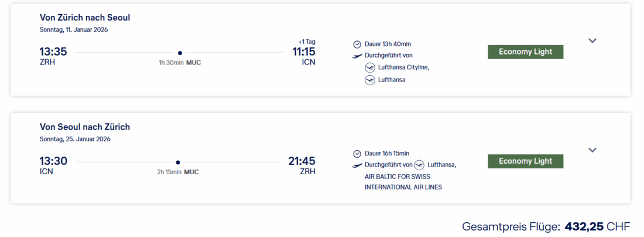Screen dimensions: 644x237
Task: Click the "Von Seoul nach Zürich" heading
Action: click(x=85, y=127)
